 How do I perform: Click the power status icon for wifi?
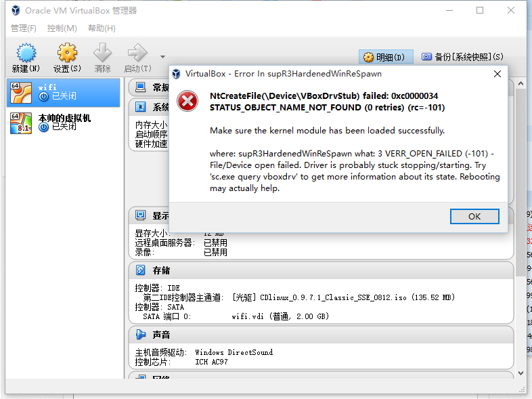tap(43, 97)
